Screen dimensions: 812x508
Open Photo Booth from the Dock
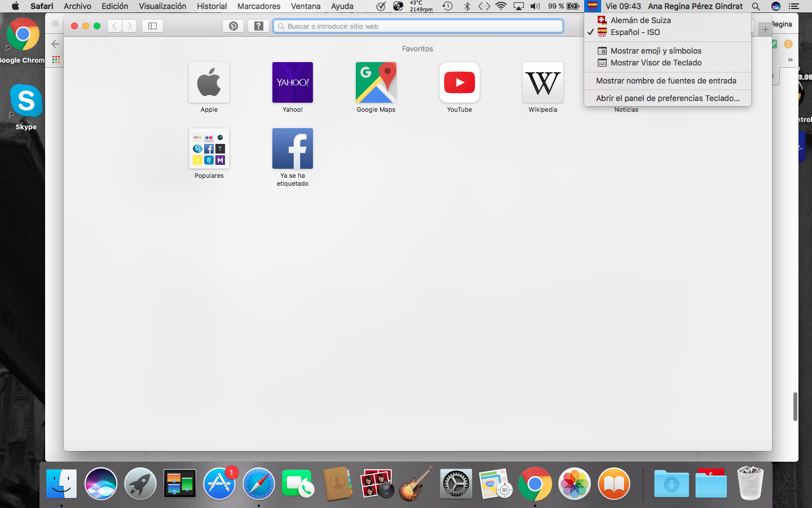pyautogui.click(x=377, y=484)
